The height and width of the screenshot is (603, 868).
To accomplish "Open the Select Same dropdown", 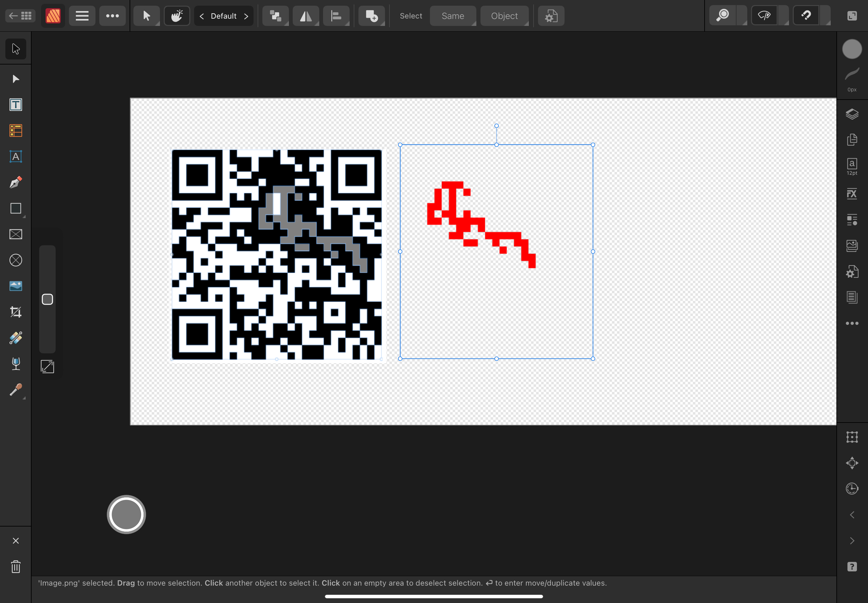I will (453, 16).
